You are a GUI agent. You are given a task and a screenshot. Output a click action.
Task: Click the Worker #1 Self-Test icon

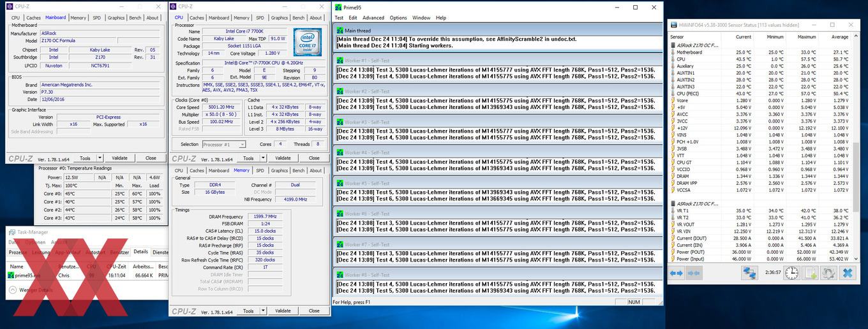pos(340,61)
